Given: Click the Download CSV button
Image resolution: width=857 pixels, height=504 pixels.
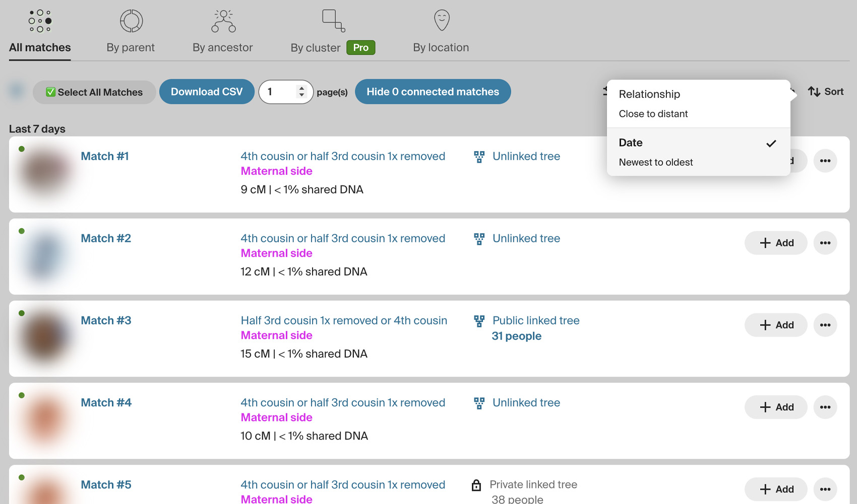Looking at the screenshot, I should click(x=207, y=92).
